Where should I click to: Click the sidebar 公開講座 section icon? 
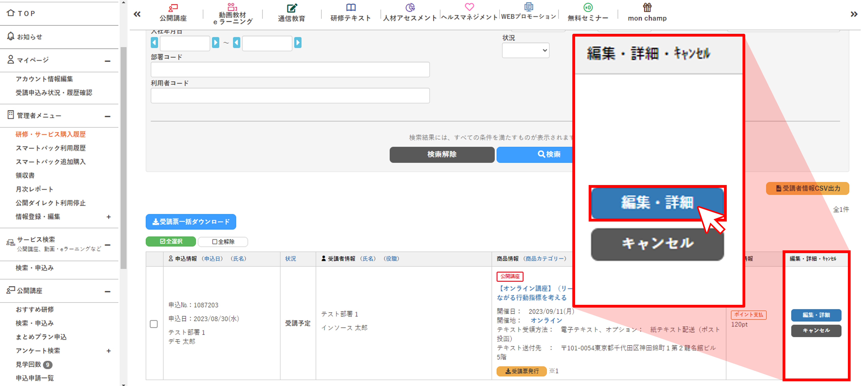11,290
